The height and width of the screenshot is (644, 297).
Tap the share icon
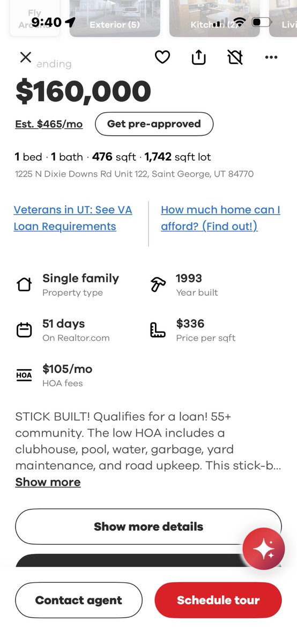click(x=199, y=57)
